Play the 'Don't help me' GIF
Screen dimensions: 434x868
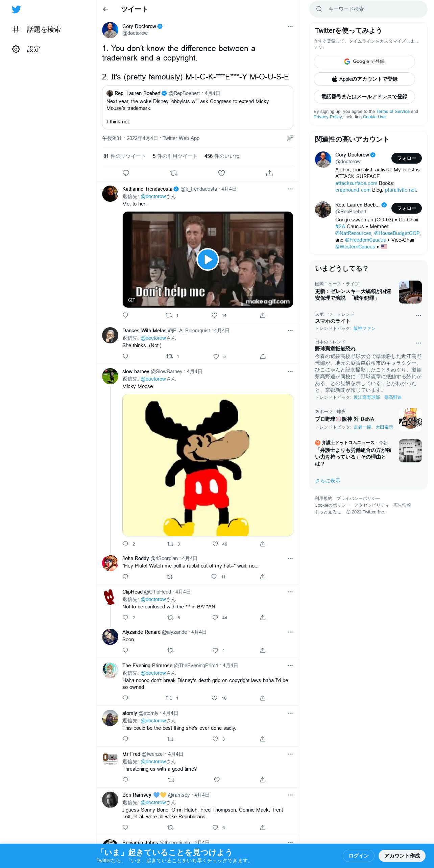click(x=208, y=260)
